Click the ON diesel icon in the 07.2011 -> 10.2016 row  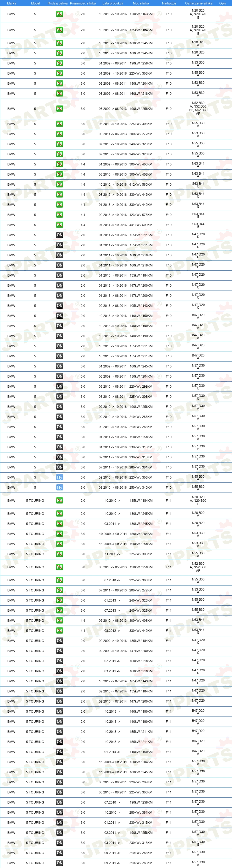(59, 467)
